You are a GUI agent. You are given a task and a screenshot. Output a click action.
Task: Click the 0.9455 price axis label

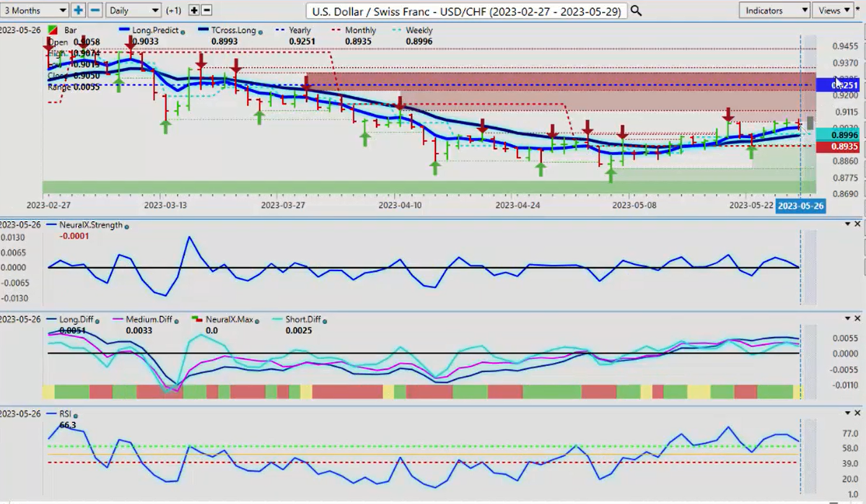coord(846,46)
